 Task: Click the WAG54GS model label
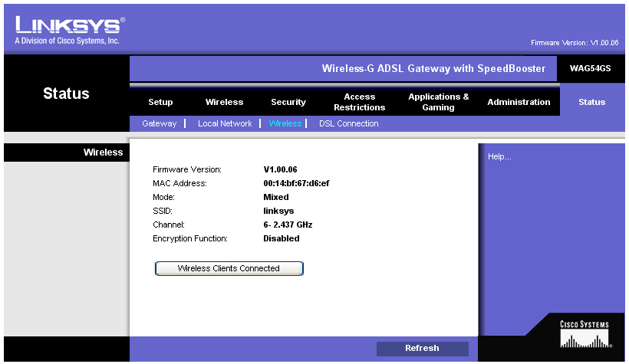coord(590,68)
